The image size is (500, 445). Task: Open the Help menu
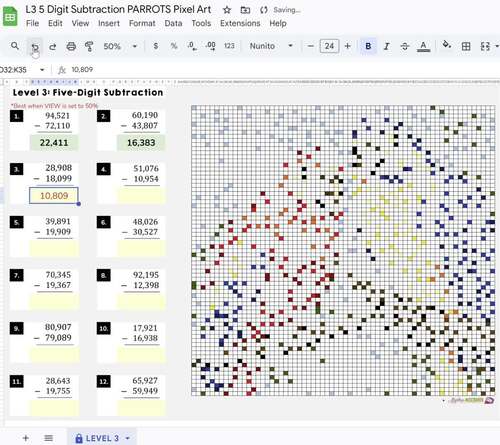pos(278,23)
